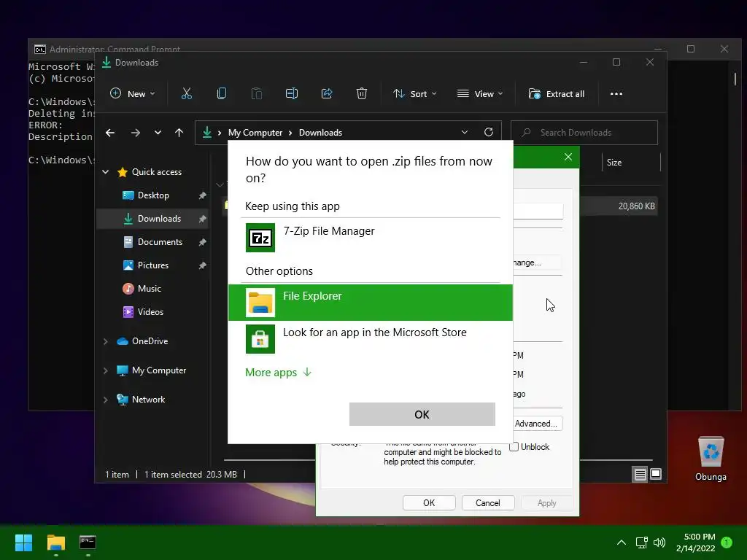Click the More apps link
747x560 pixels.
pyautogui.click(x=278, y=373)
